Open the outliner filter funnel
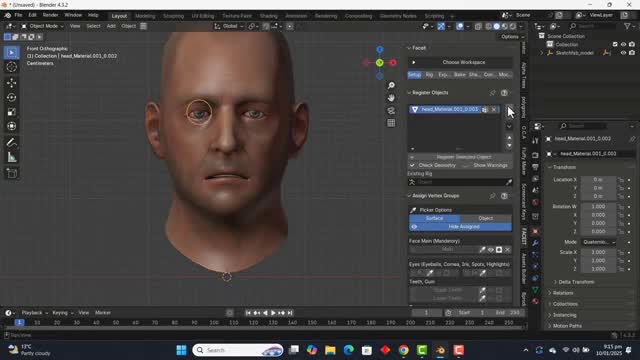Screen dimensions: 640x360 point(627,26)
